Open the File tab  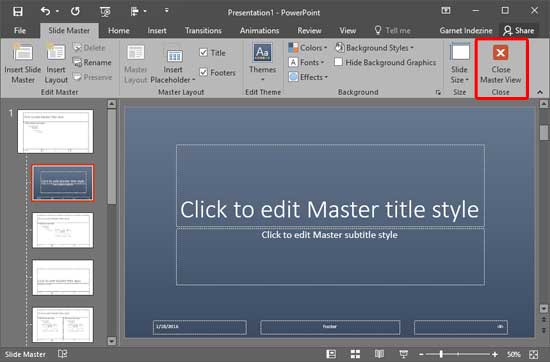(x=20, y=31)
